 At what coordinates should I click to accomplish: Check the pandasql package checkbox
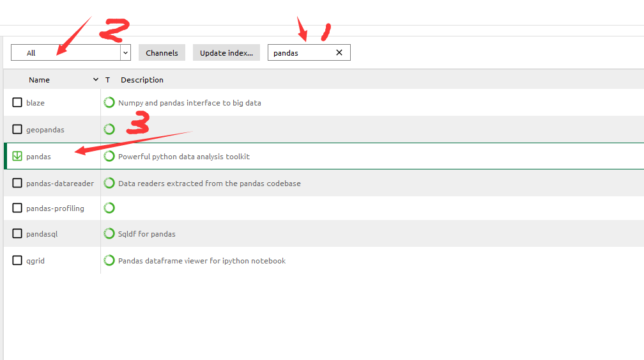[17, 233]
